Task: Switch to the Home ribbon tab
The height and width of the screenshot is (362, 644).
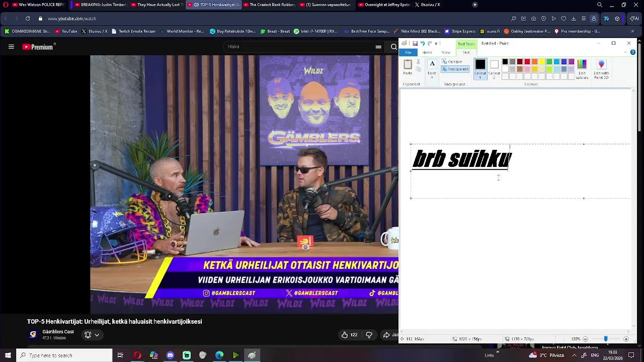Action: 427,52
